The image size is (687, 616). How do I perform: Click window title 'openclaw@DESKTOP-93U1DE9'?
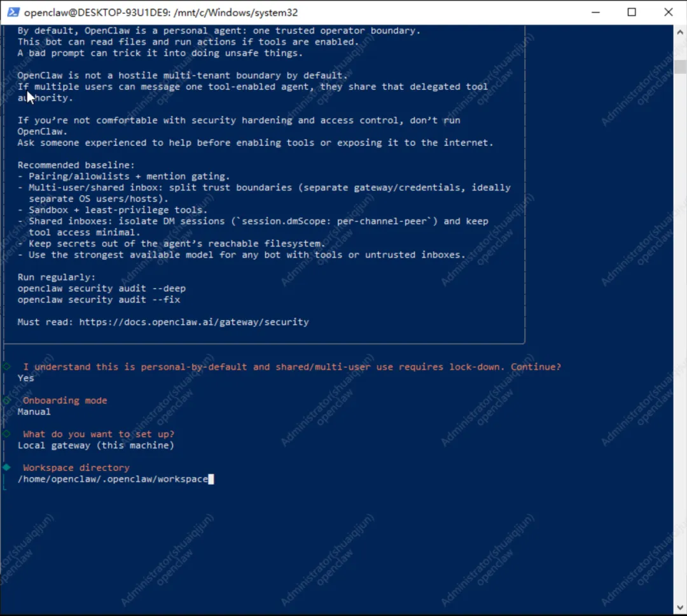click(161, 12)
